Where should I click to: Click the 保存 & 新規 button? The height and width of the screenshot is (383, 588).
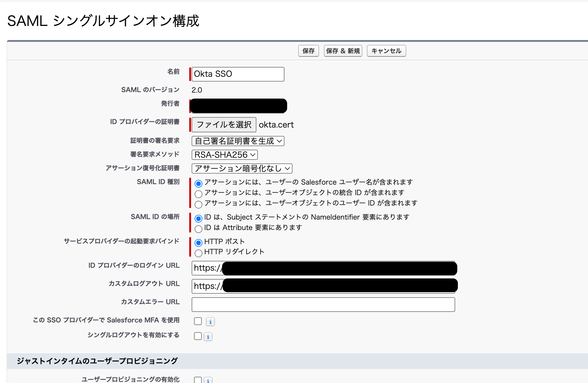(342, 51)
